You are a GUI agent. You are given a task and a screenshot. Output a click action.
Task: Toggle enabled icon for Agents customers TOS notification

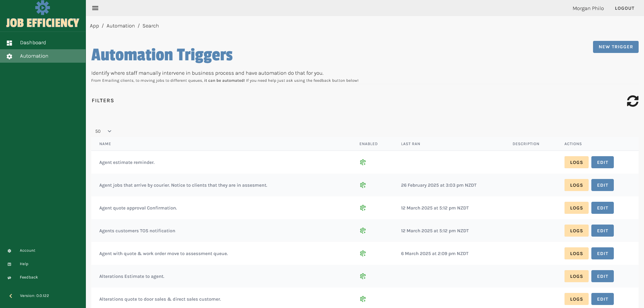point(363,231)
